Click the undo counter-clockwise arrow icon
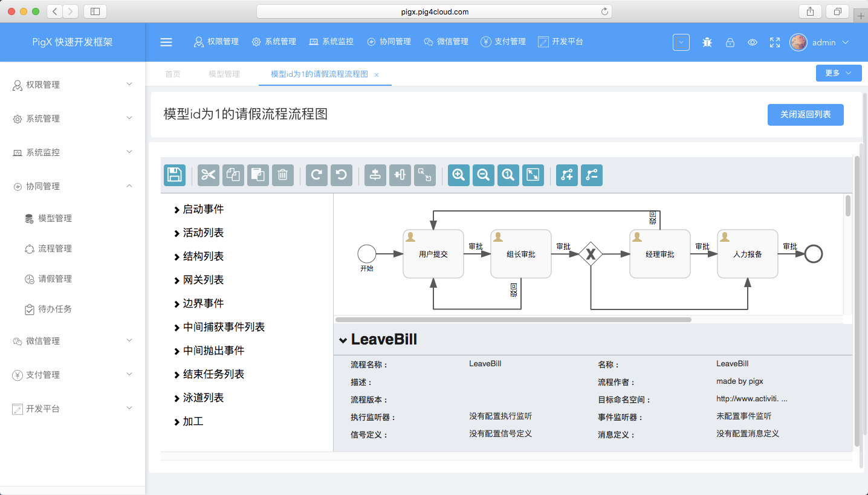Image resolution: width=868 pixels, height=495 pixels. (x=342, y=175)
